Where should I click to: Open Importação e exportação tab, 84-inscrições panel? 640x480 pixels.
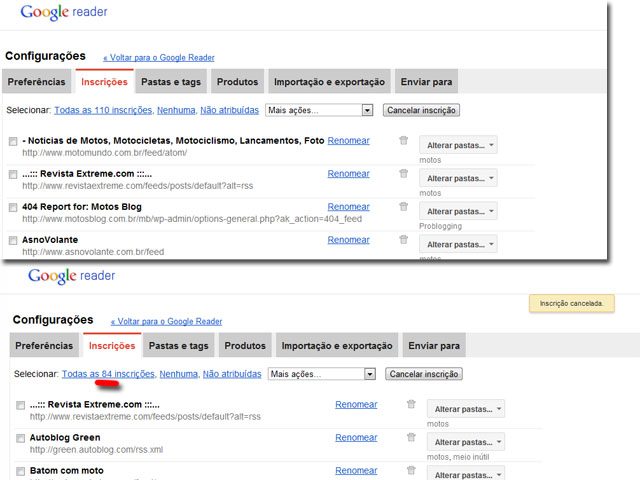pos(337,345)
